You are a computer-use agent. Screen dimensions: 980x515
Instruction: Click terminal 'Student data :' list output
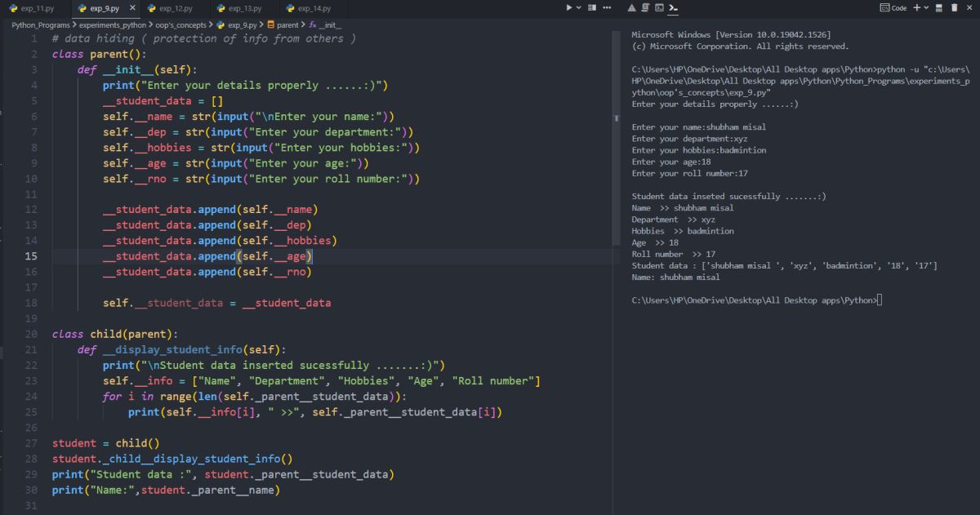click(x=785, y=265)
